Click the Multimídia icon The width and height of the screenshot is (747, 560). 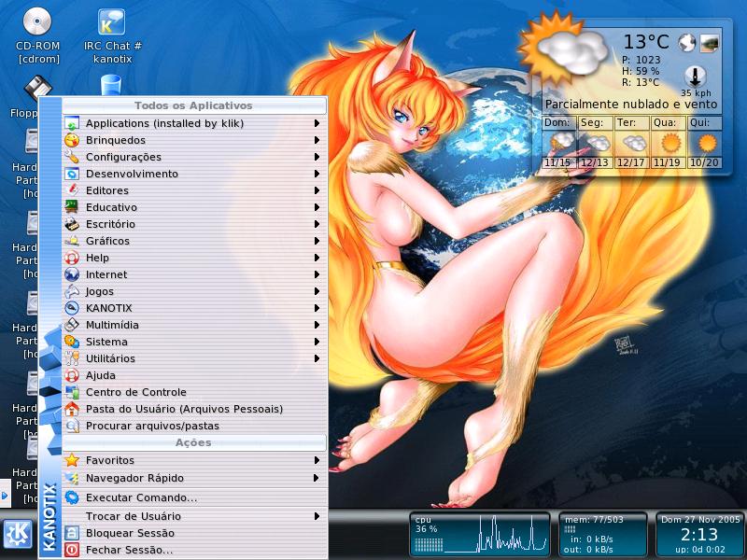pos(72,325)
